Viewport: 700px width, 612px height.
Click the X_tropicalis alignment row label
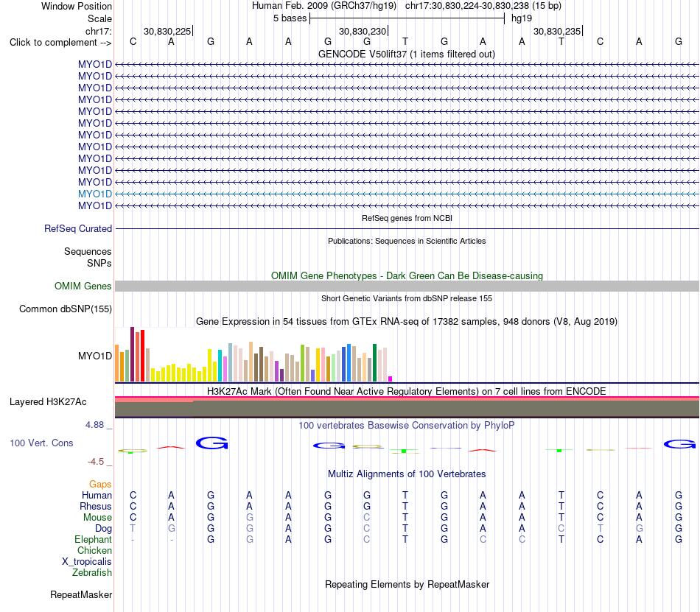[87, 562]
